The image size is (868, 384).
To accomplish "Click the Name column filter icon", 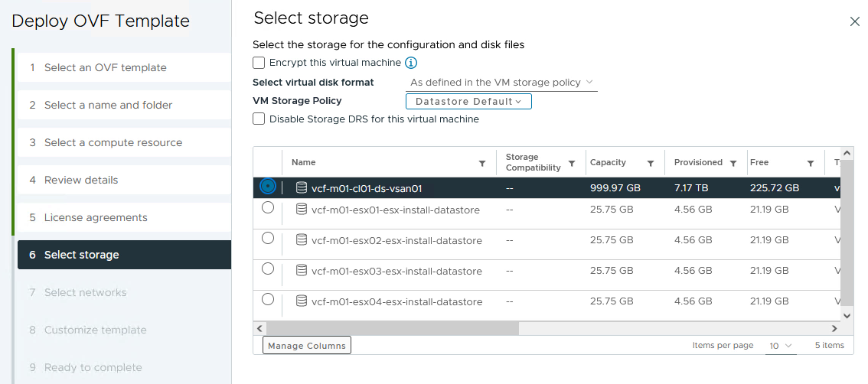I will pos(482,163).
